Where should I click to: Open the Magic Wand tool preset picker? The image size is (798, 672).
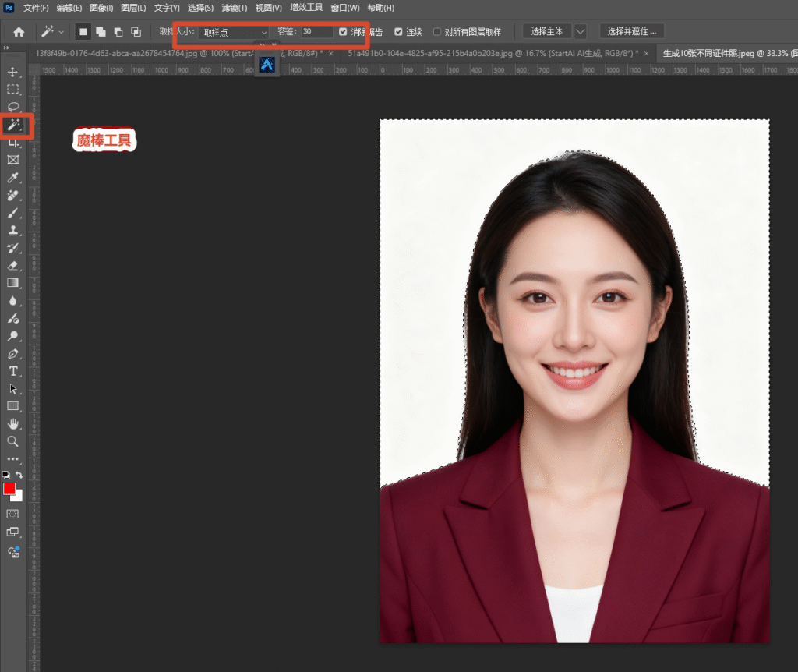click(x=52, y=32)
